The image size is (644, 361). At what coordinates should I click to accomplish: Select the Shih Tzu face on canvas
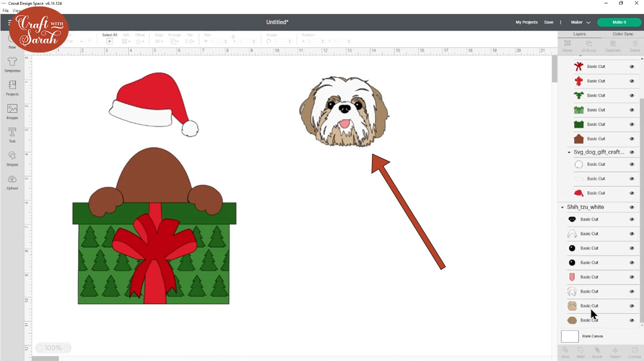344,112
